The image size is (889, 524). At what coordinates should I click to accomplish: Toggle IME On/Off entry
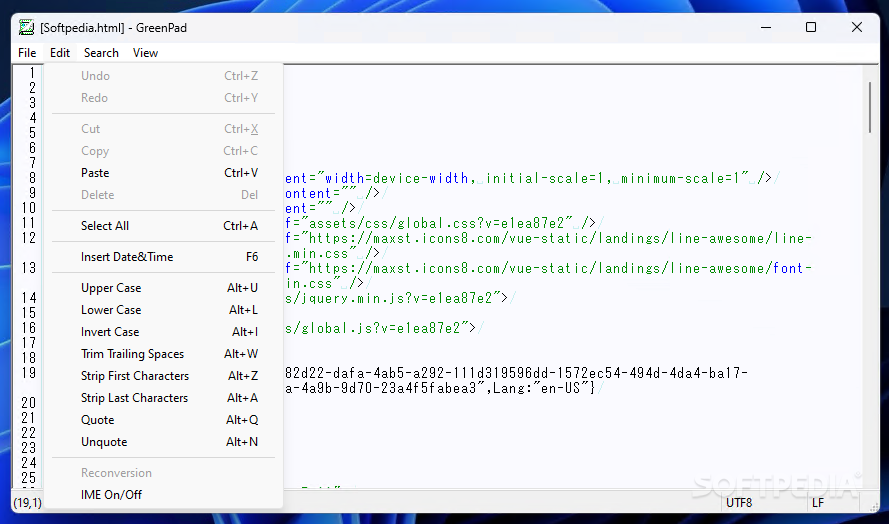point(163,495)
